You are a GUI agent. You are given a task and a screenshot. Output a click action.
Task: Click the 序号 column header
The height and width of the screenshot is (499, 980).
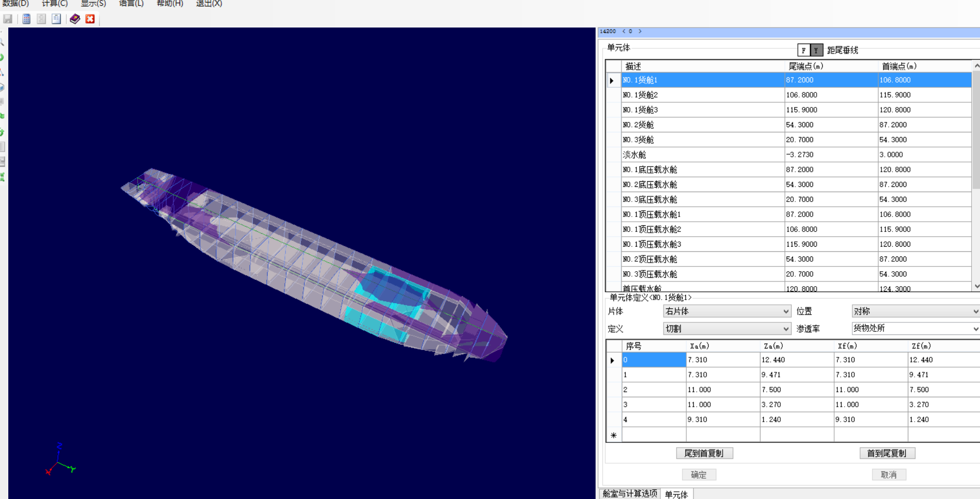654,346
